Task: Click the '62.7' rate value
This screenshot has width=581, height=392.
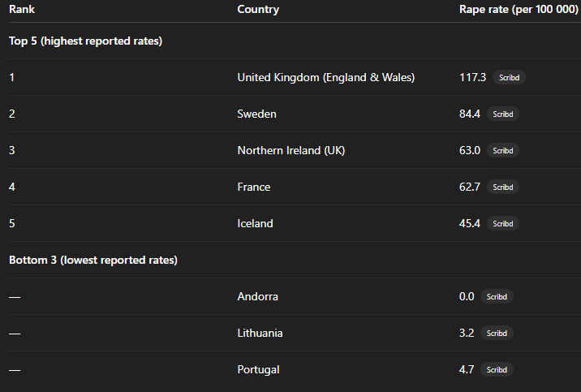Action: [x=470, y=187]
